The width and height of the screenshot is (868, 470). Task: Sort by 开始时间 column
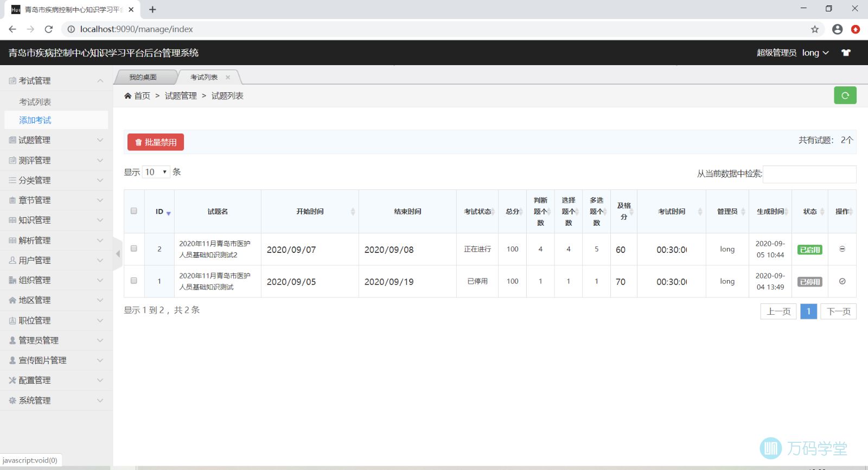310,212
